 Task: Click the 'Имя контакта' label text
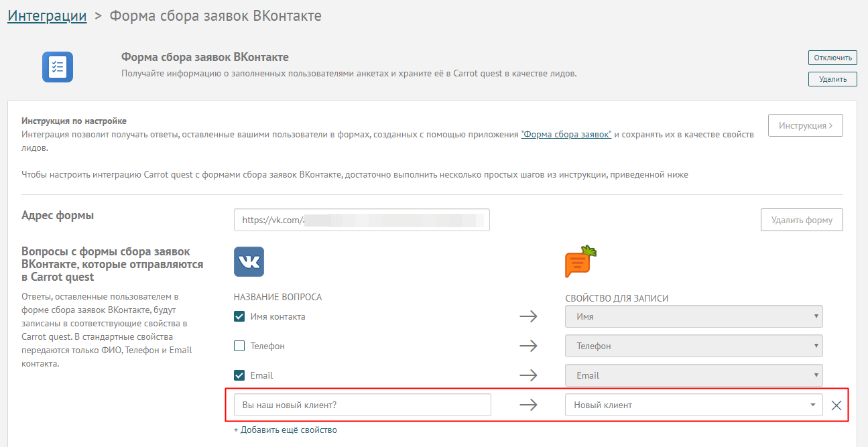pos(277,316)
